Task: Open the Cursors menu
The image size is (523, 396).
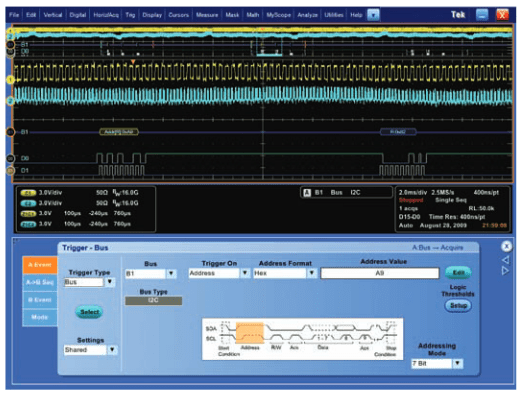Action: (x=178, y=15)
